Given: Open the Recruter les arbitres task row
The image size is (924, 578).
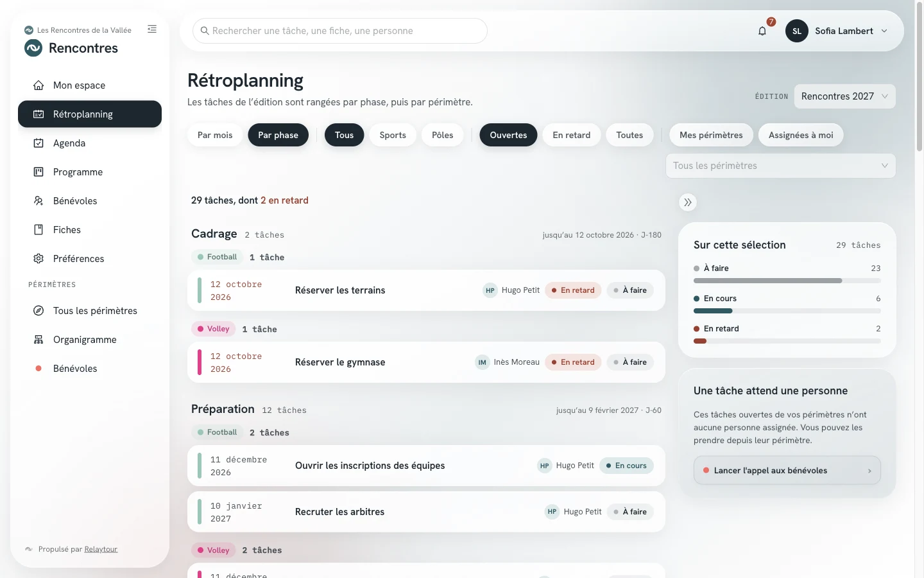Looking at the screenshot, I should click(x=426, y=512).
